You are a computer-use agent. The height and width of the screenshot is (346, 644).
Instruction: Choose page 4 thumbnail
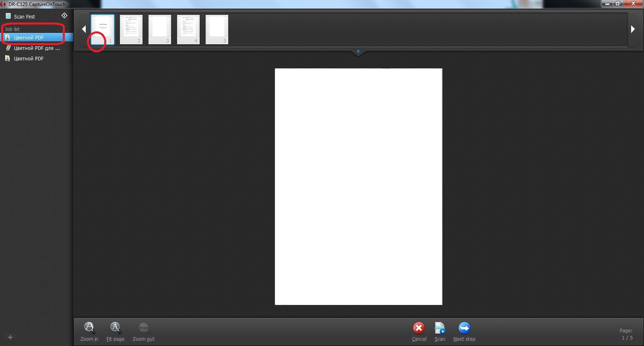pyautogui.click(x=188, y=29)
